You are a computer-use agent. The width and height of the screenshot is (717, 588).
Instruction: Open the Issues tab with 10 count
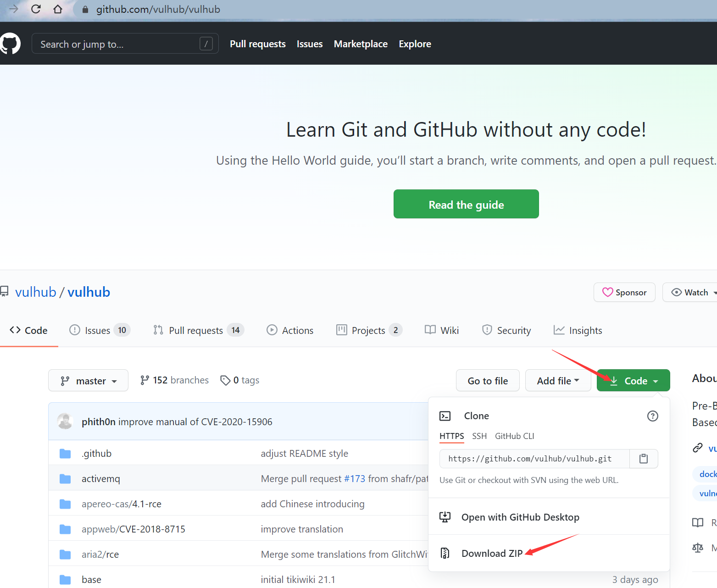click(100, 330)
